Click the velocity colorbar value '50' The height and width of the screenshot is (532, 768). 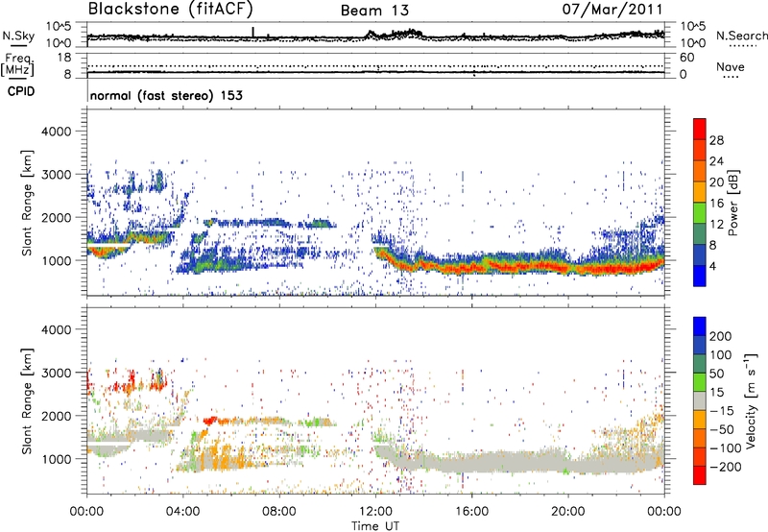point(716,374)
